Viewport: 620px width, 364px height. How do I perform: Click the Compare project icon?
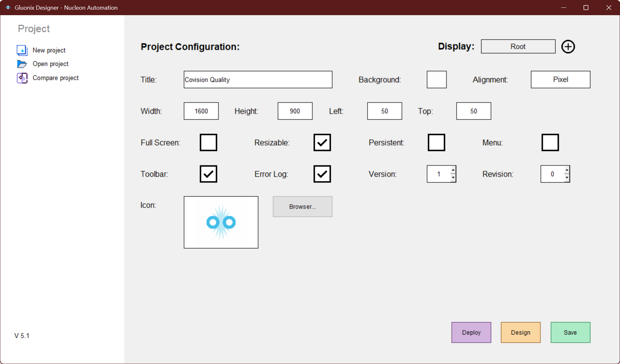[22, 78]
